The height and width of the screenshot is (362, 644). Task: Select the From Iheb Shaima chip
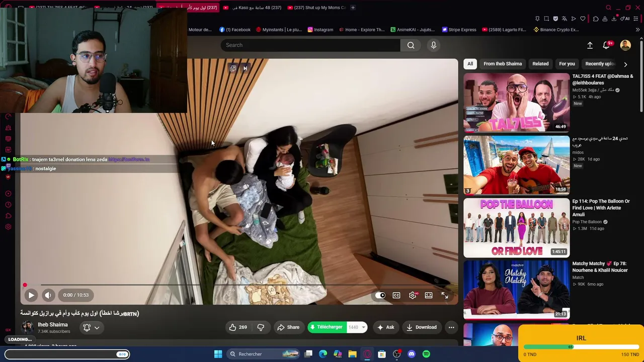click(x=503, y=64)
